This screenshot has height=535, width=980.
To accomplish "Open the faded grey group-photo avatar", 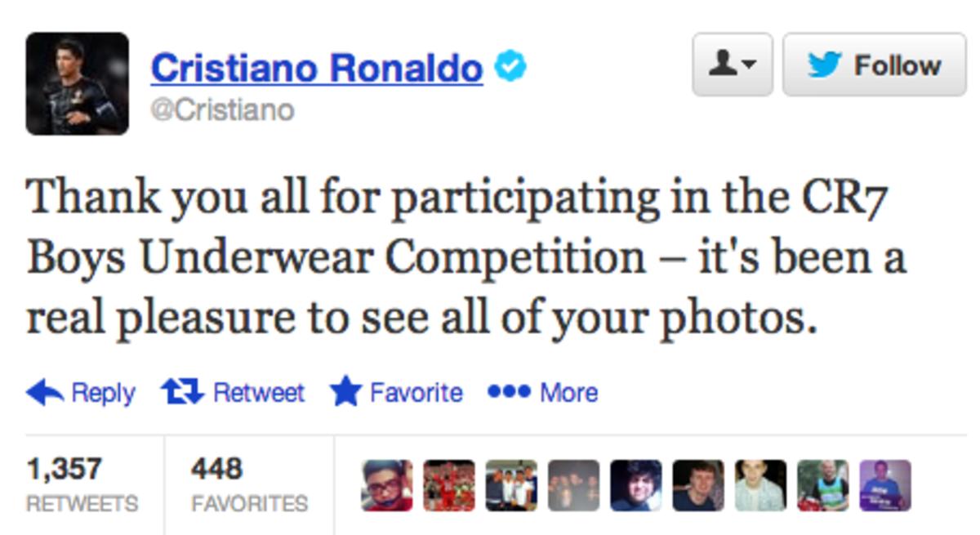I will (573, 485).
